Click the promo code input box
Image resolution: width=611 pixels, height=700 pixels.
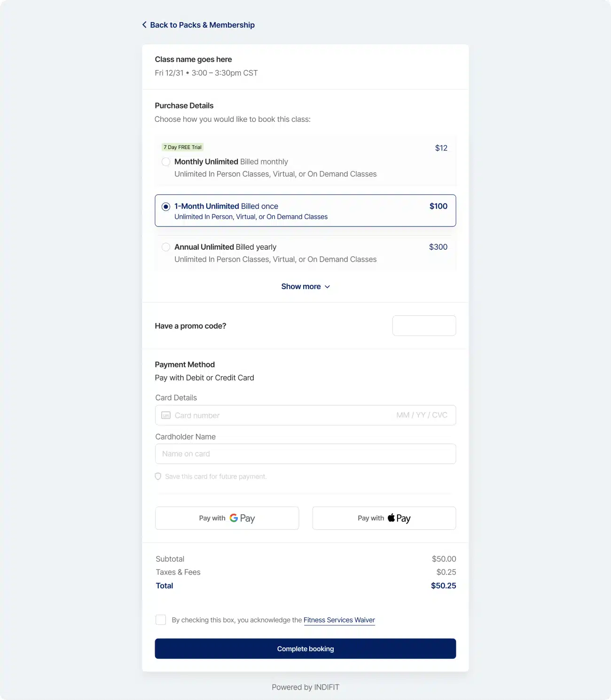[x=424, y=325]
